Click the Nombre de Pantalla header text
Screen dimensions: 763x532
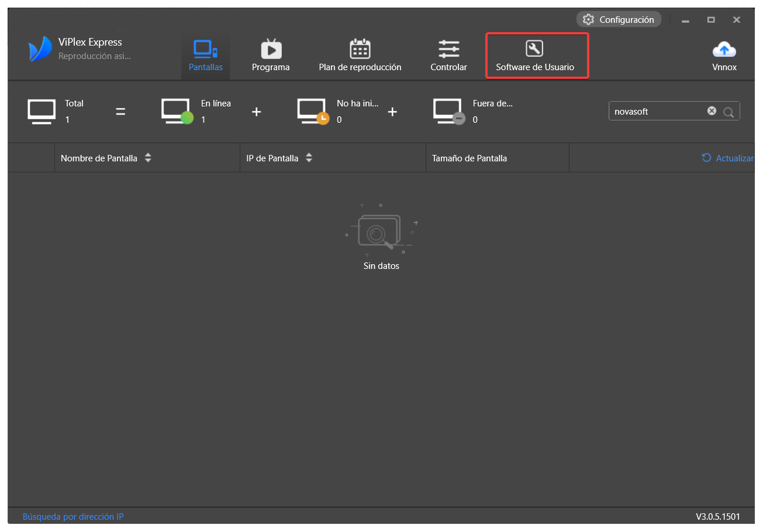pyautogui.click(x=99, y=158)
